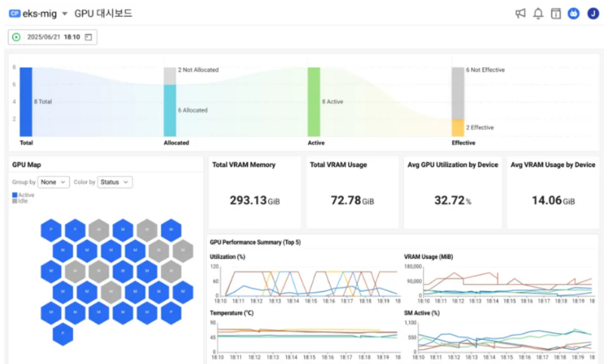
Task: Expand the eks-mig project dropdown
Action: [64, 14]
